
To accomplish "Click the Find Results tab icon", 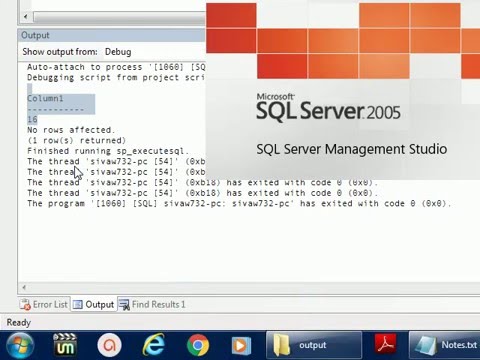I will point(124,305).
